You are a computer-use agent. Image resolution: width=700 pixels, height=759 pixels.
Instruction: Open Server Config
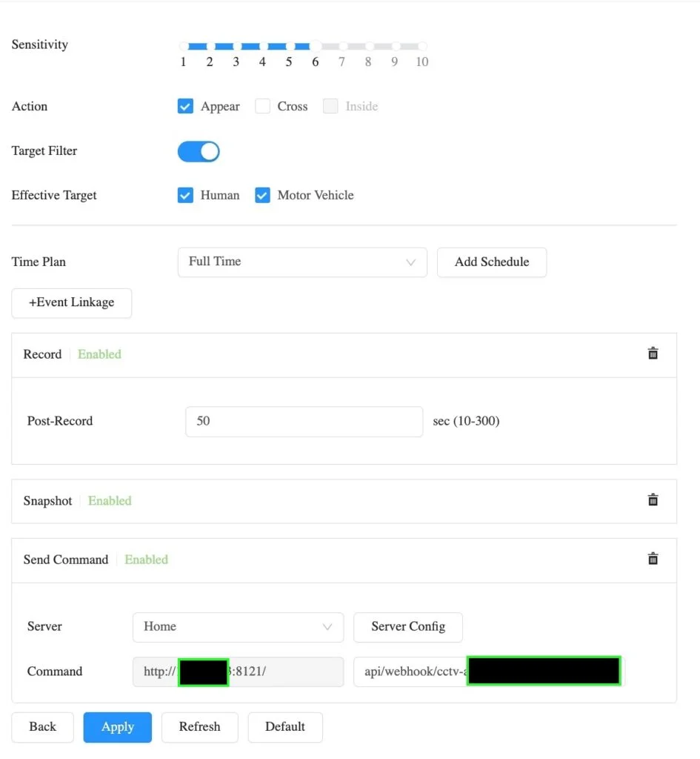point(408,627)
